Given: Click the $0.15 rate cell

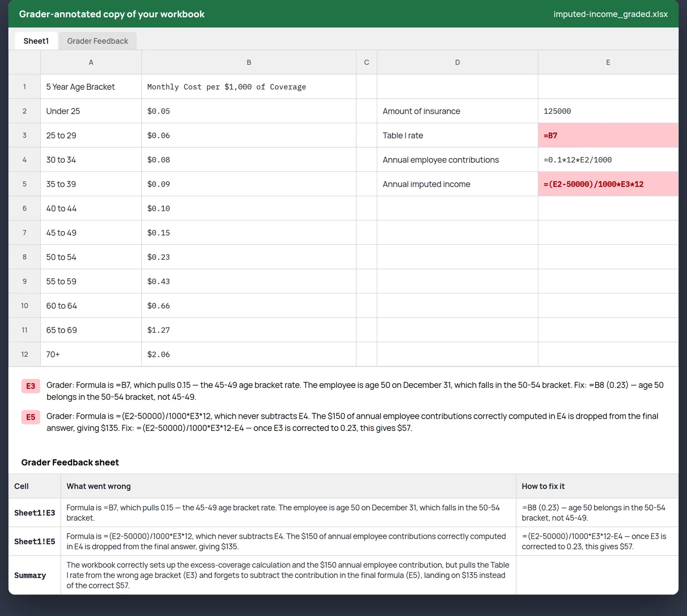Looking at the screenshot, I should point(249,233).
